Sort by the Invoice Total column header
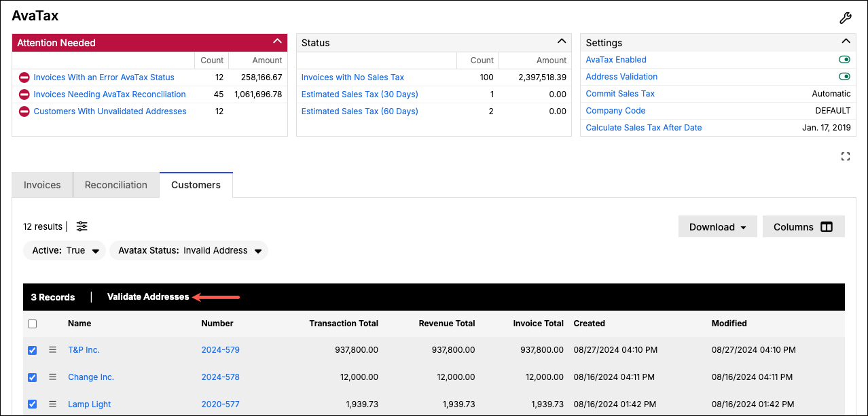The width and height of the screenshot is (868, 416). tap(539, 324)
